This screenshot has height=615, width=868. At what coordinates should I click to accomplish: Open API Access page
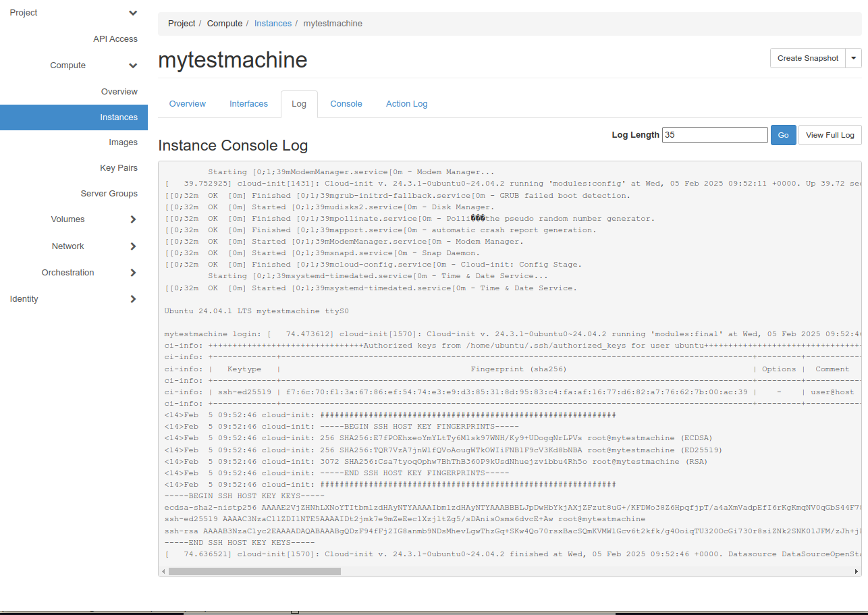coord(115,39)
